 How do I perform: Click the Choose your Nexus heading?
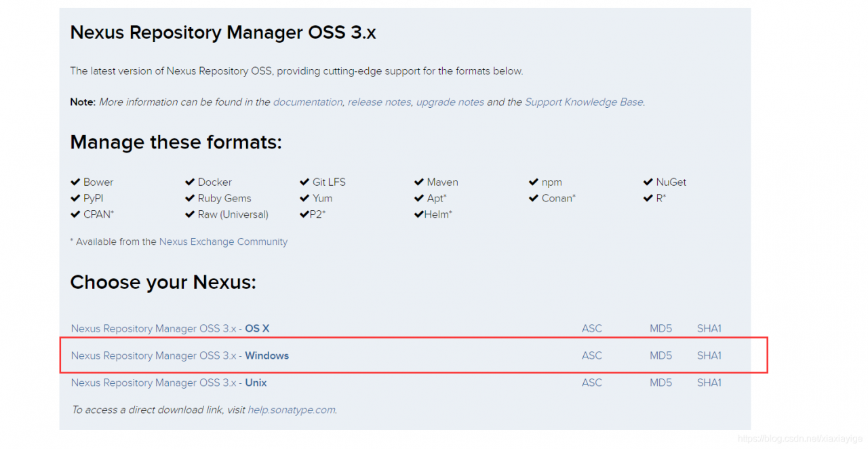163,283
